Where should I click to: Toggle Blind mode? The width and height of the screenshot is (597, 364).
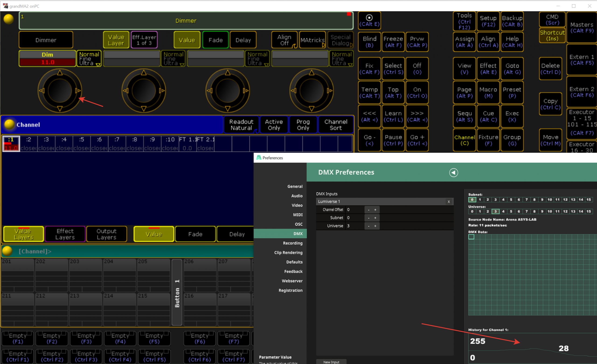[369, 42]
